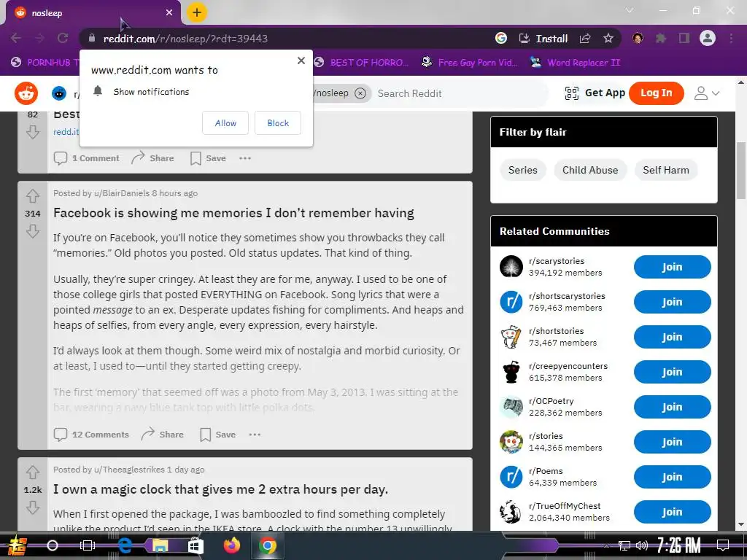This screenshot has width=747, height=560.
Task: Join r/shortstories community
Action: tap(672, 337)
